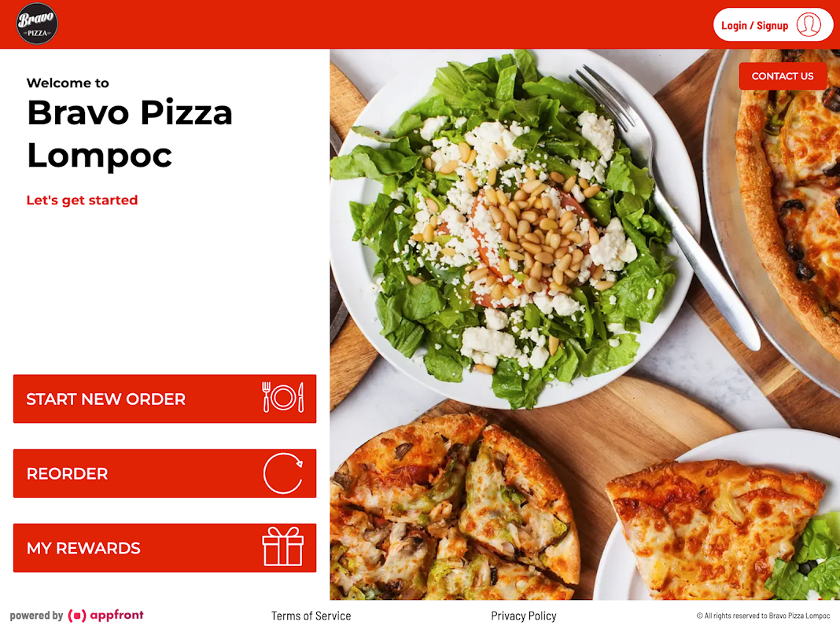Screen dimensions: 840x629
Task: Open the Login / Signup button
Action: click(x=773, y=24)
